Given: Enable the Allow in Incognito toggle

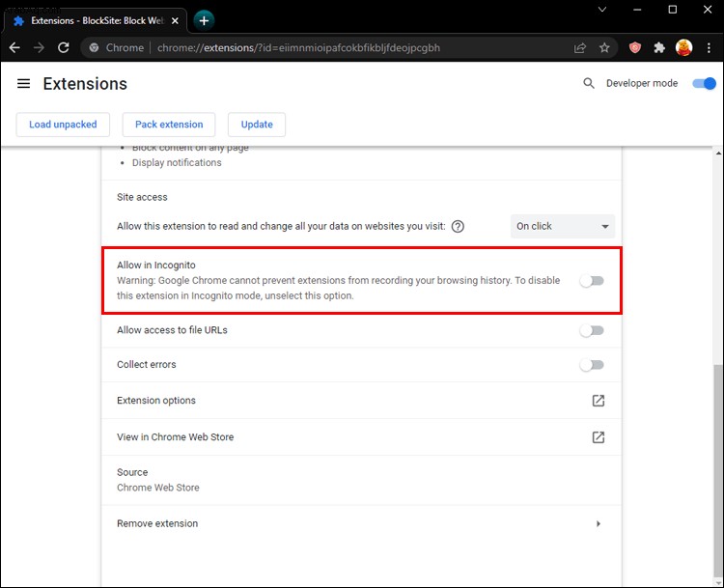Looking at the screenshot, I should pos(592,280).
